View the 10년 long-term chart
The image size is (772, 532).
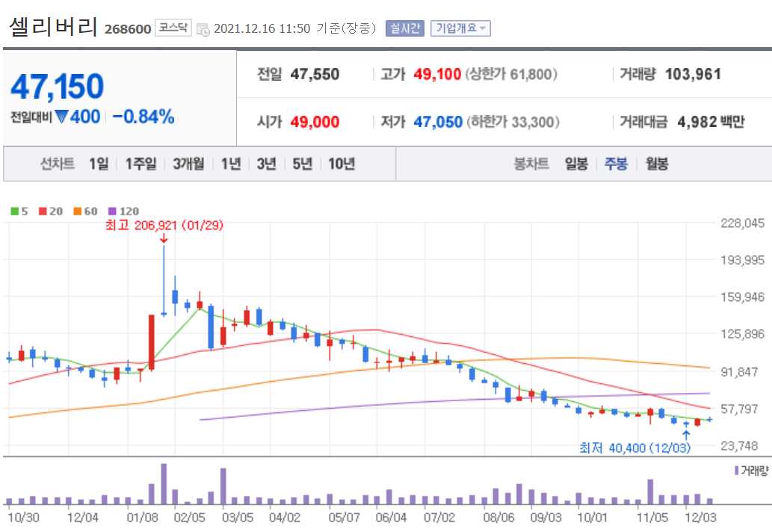341,164
